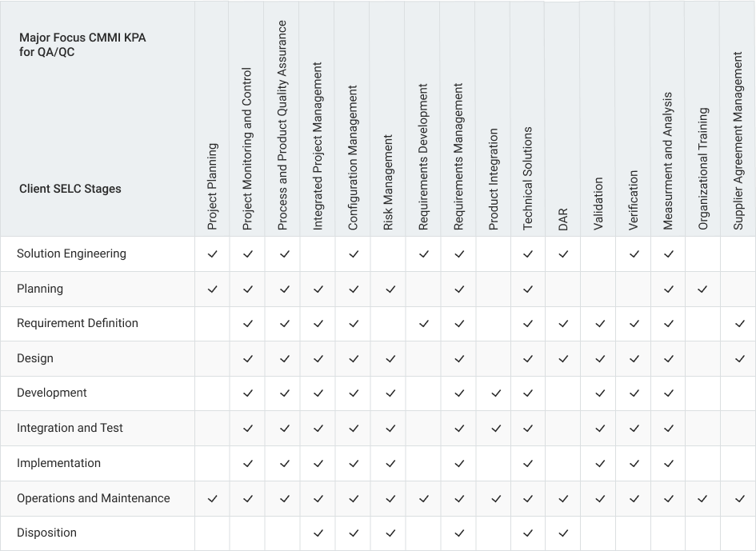The height and width of the screenshot is (551, 756).
Task: Click the Requirement Definition row's Requirements Development checkmark
Action: pos(423,324)
